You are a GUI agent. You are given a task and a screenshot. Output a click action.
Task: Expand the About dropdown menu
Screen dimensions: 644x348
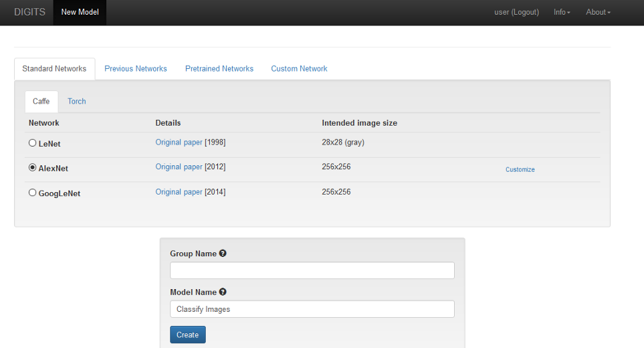tap(598, 12)
